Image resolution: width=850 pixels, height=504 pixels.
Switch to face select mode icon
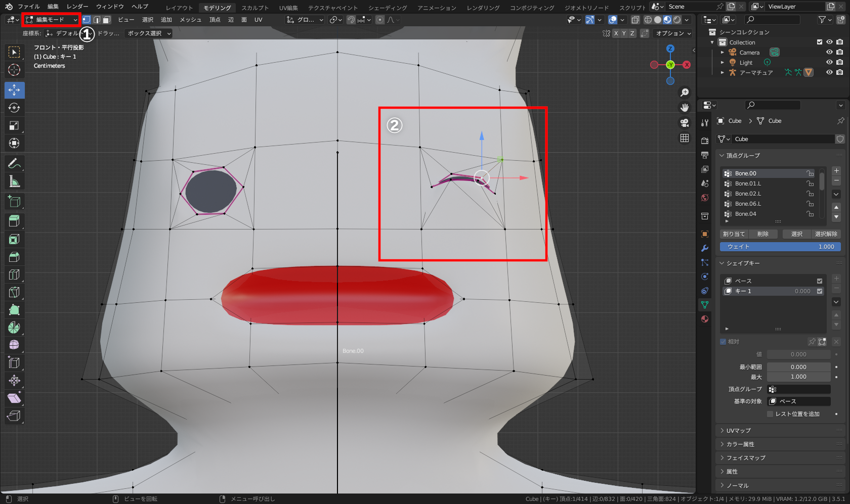106,20
